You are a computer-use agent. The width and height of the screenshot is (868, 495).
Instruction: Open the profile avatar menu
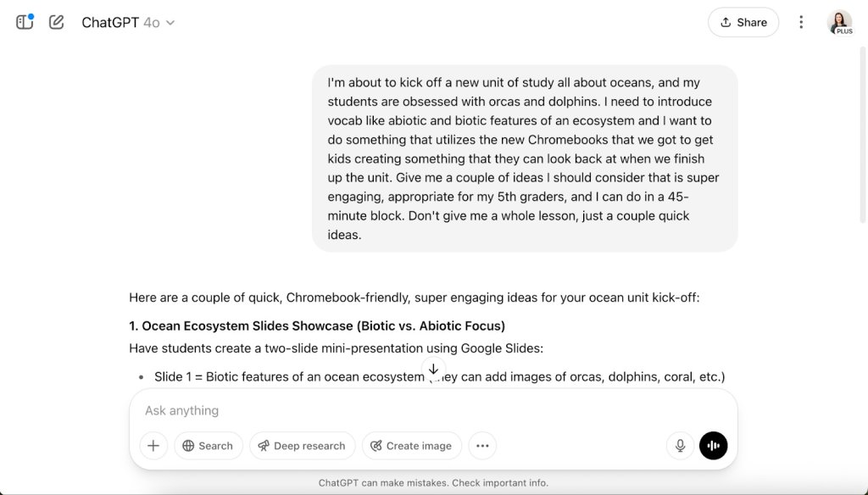coord(839,23)
